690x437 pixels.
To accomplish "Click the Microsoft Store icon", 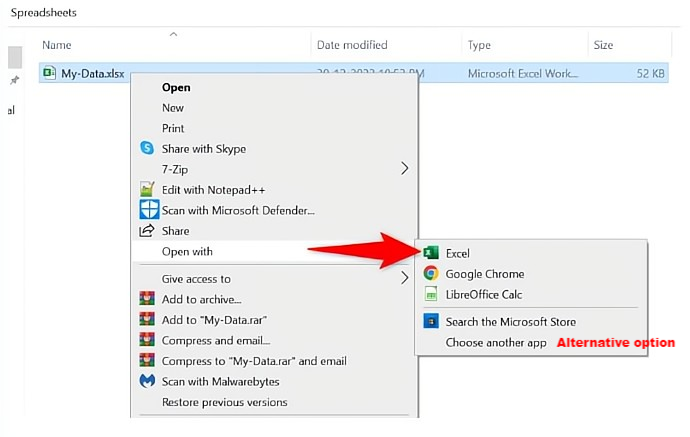I will click(431, 322).
